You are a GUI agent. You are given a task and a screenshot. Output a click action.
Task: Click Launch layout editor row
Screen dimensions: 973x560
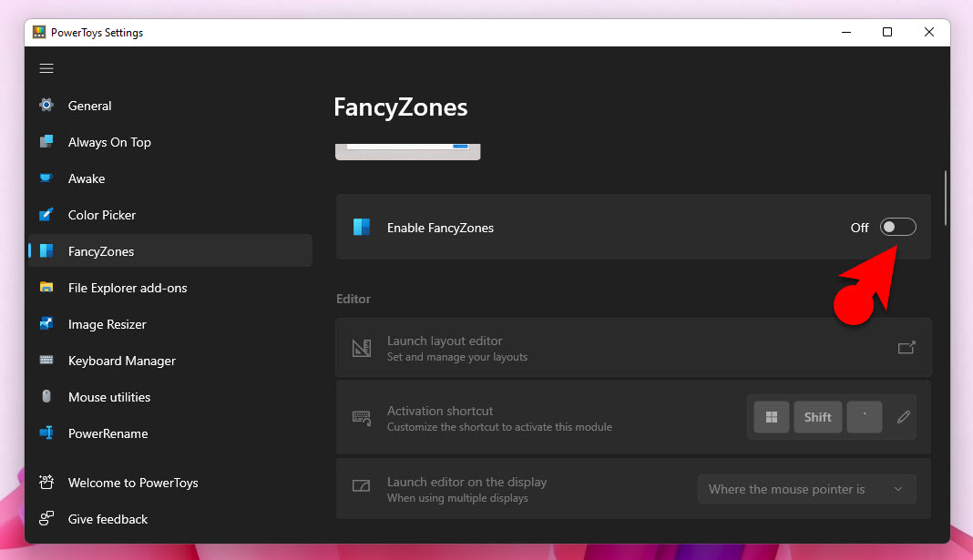pos(633,348)
